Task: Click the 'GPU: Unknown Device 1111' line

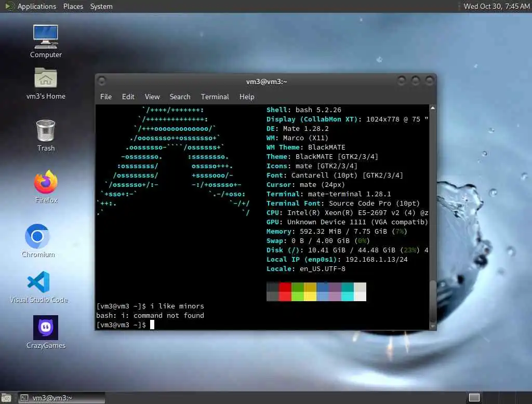Action: [348, 222]
